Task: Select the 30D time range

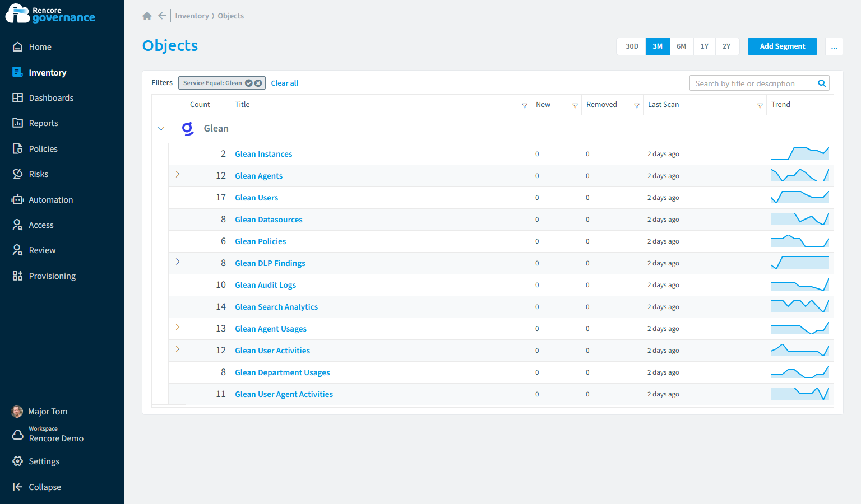Action: pos(632,46)
